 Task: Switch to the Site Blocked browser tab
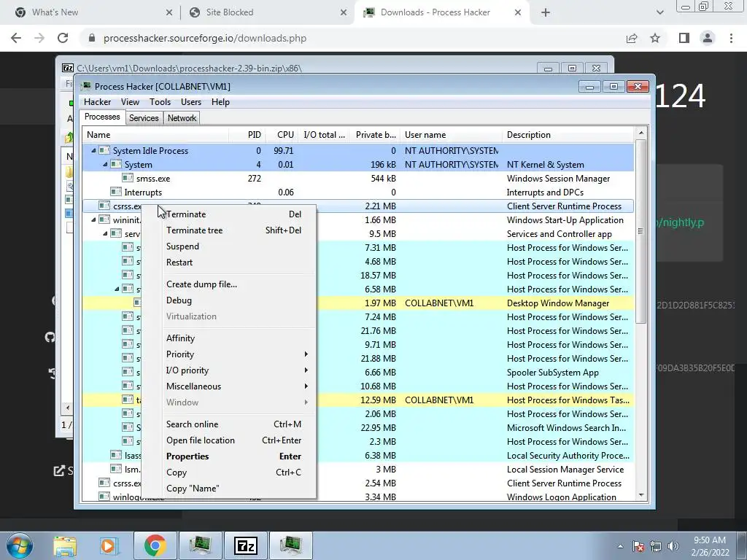(267, 12)
